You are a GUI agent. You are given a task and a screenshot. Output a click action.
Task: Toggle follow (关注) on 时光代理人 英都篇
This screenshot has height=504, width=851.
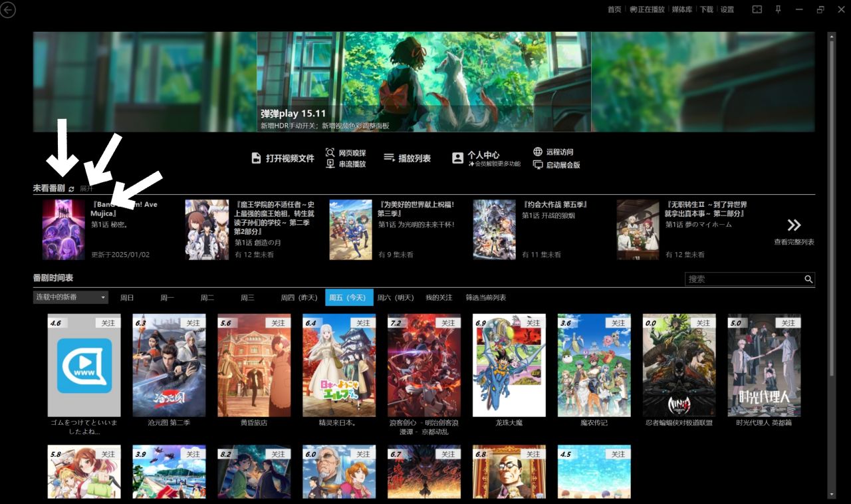789,323
